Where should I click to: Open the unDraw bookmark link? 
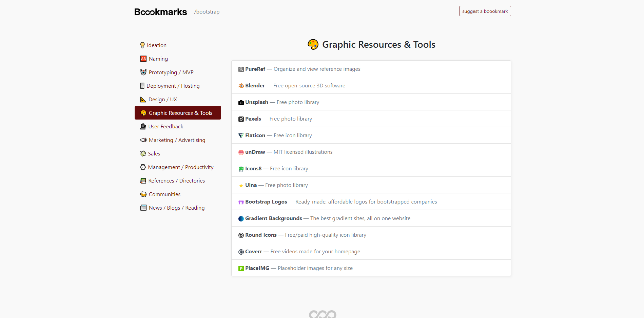tap(371, 152)
